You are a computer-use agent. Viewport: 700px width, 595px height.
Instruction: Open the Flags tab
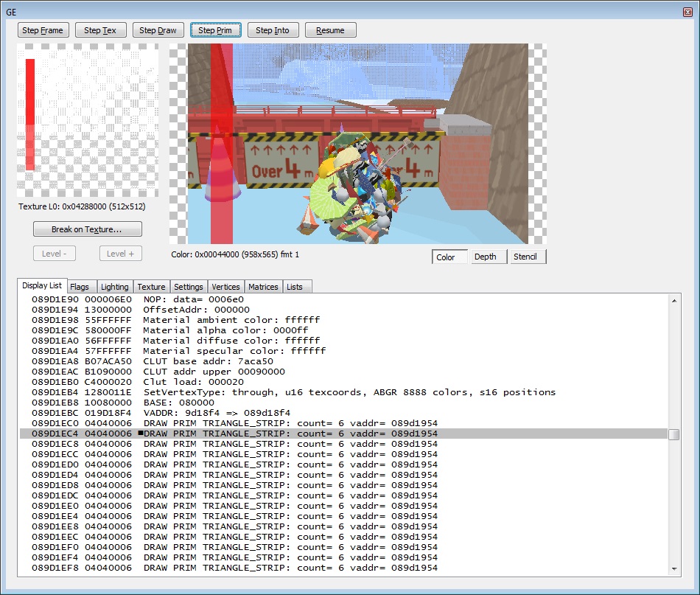tap(80, 287)
